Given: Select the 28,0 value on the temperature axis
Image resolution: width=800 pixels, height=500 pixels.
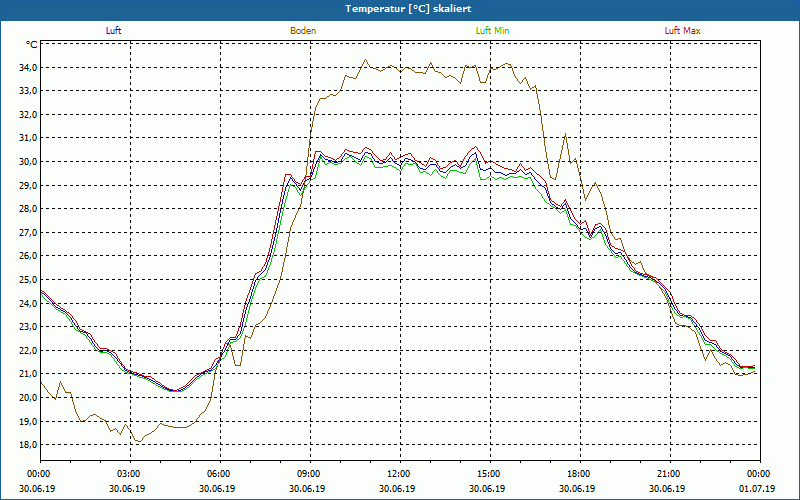Looking at the screenshot, I should tap(28, 209).
